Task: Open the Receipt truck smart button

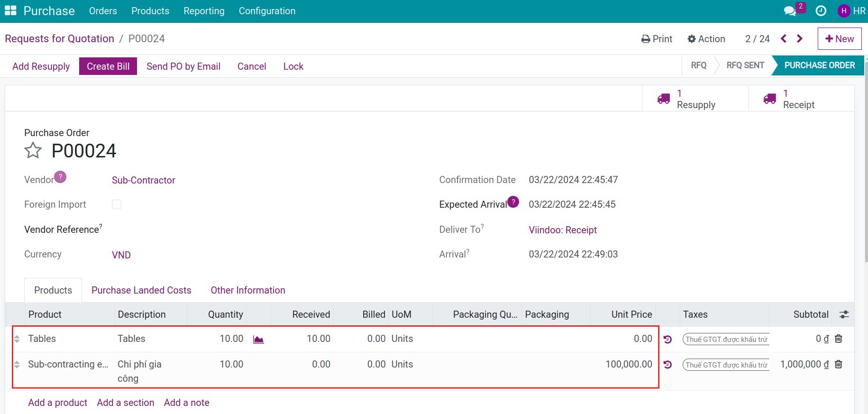Action: [x=801, y=99]
